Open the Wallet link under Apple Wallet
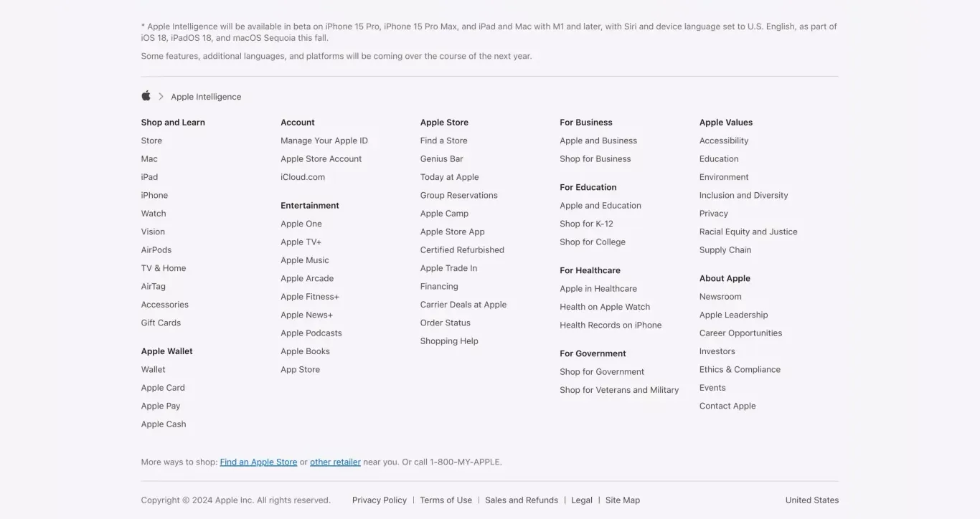Image resolution: width=980 pixels, height=519 pixels. 154,370
